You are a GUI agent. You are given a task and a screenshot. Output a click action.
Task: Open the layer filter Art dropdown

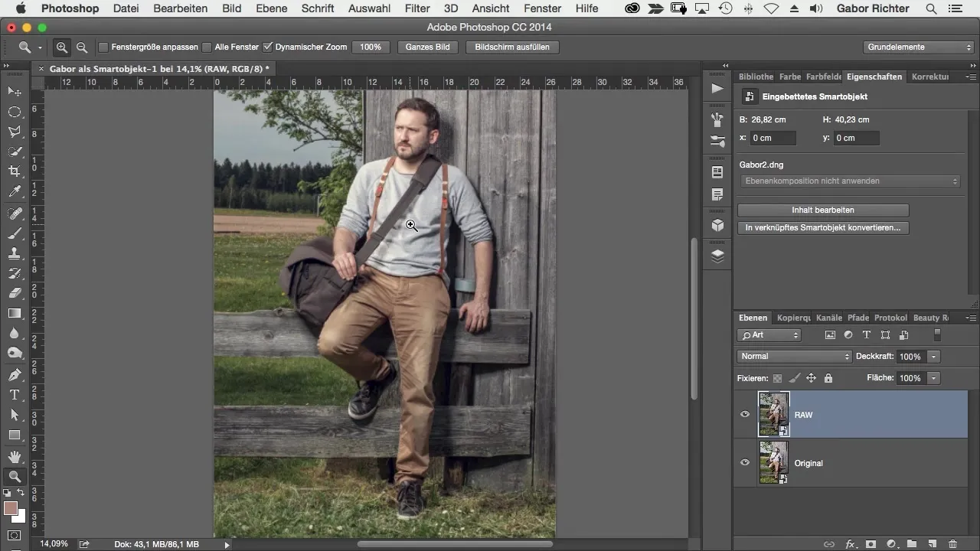click(x=769, y=335)
